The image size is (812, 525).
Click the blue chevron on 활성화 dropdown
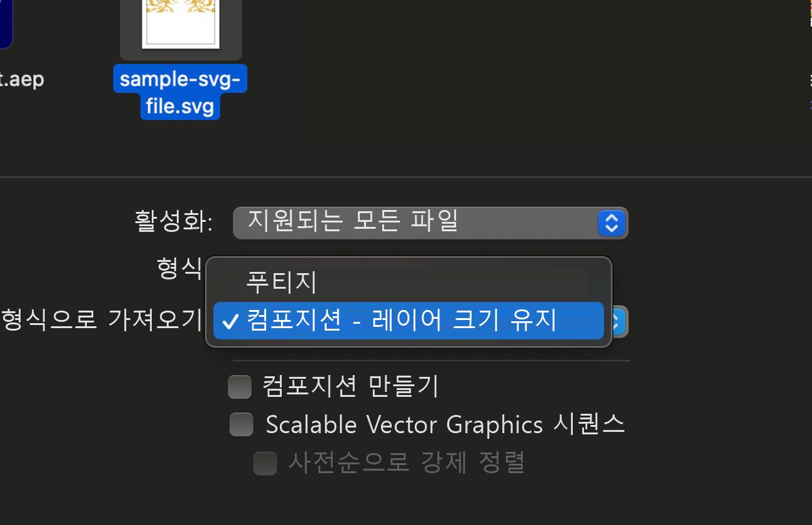coord(611,223)
